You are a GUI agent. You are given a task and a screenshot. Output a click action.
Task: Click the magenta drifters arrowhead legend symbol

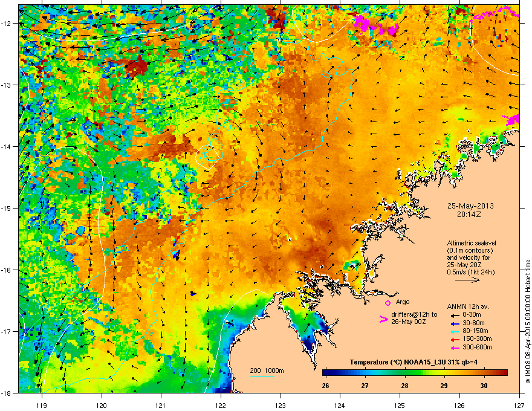(x=383, y=319)
